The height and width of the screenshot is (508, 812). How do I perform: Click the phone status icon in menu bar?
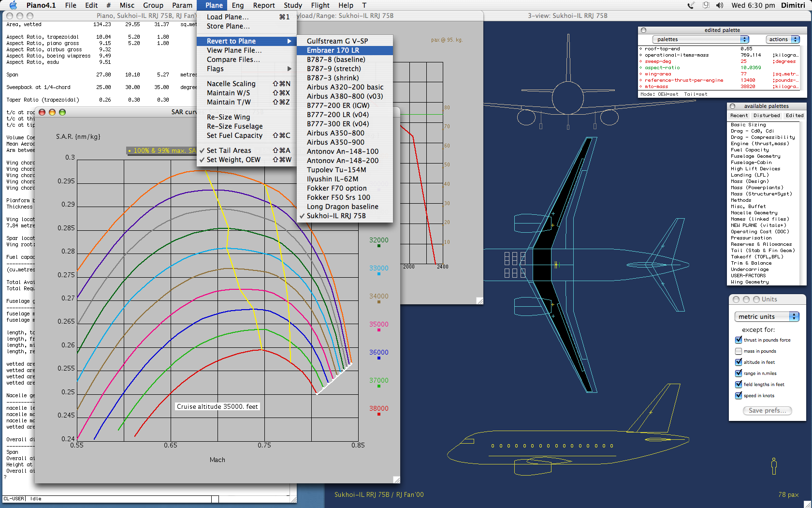pos(691,5)
